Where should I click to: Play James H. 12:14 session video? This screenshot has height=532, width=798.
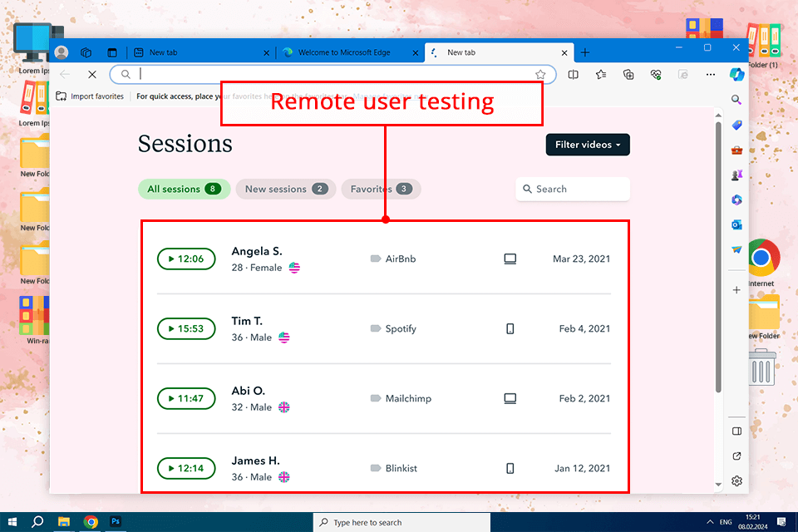click(x=186, y=468)
